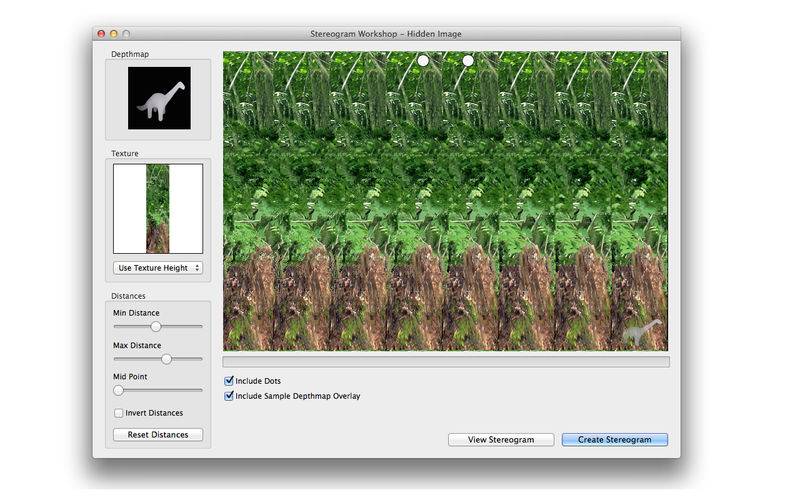The image size is (800, 500).
Task: Click the Mid Point slider handle
Action: click(x=118, y=391)
